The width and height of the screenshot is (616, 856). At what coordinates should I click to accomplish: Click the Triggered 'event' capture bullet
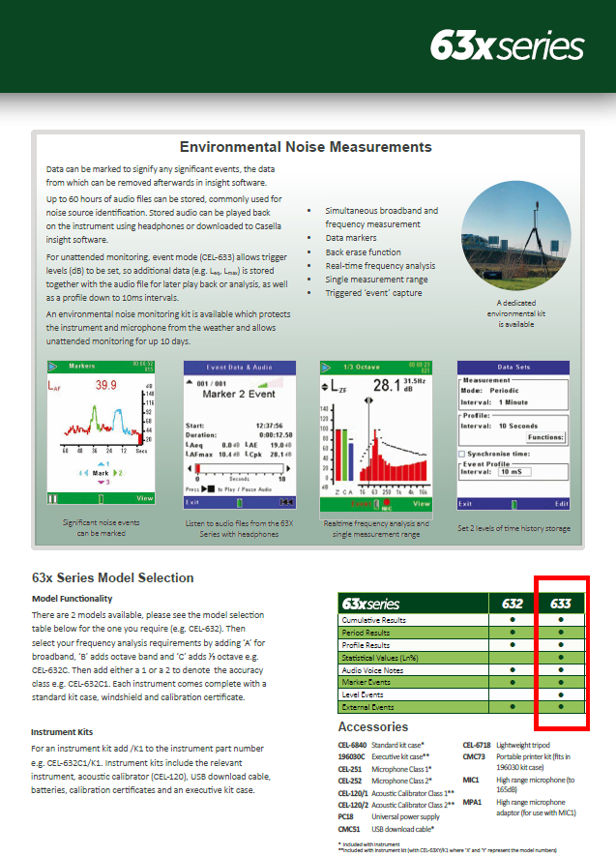coord(373,293)
